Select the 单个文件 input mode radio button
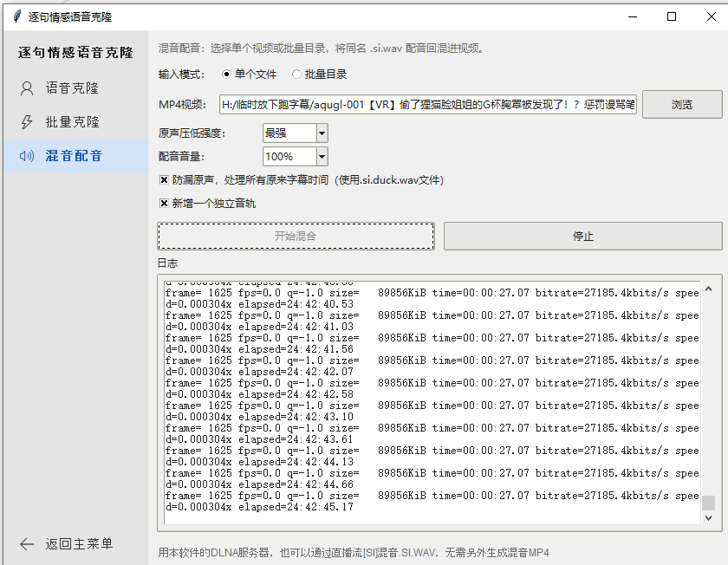The image size is (728, 565). [x=226, y=75]
